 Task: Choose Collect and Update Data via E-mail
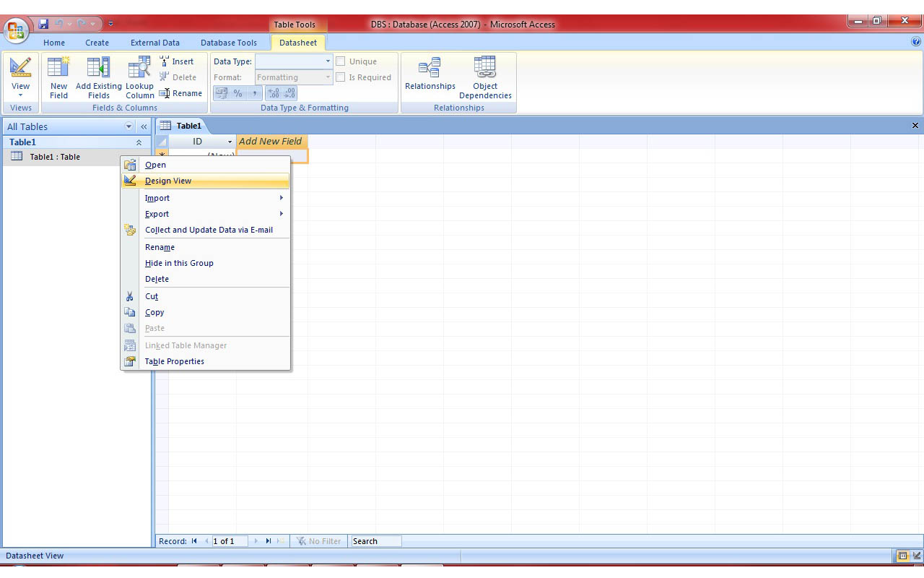206,230
